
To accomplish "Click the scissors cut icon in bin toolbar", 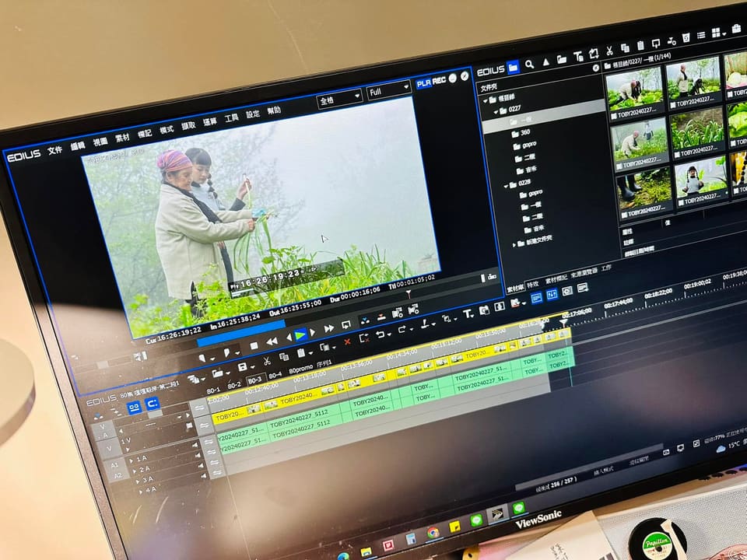I will click(609, 51).
